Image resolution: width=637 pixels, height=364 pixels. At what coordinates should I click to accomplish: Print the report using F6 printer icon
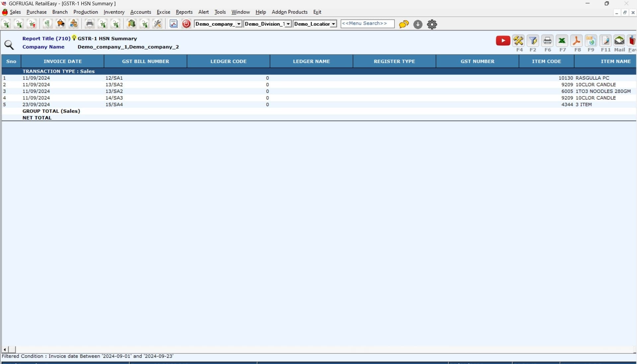(x=547, y=41)
